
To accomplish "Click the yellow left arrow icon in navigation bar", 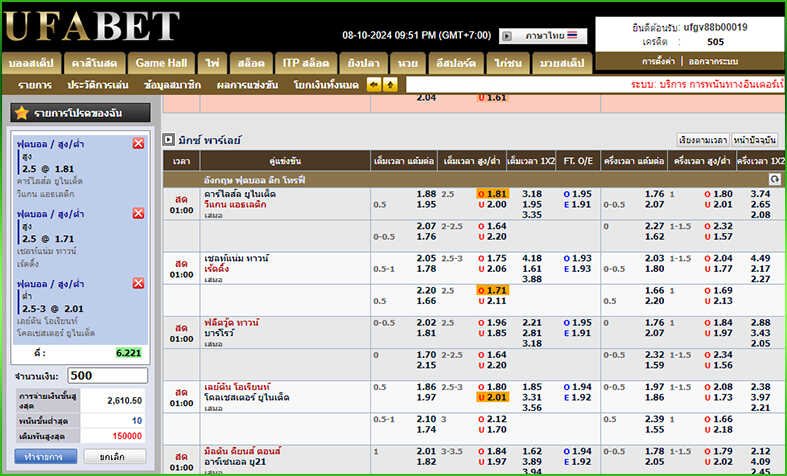I will coord(375,85).
